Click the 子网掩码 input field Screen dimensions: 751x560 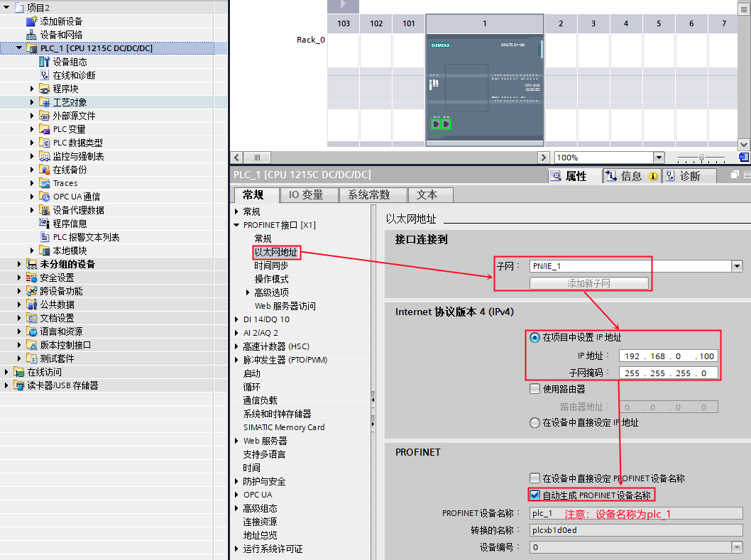(x=668, y=373)
